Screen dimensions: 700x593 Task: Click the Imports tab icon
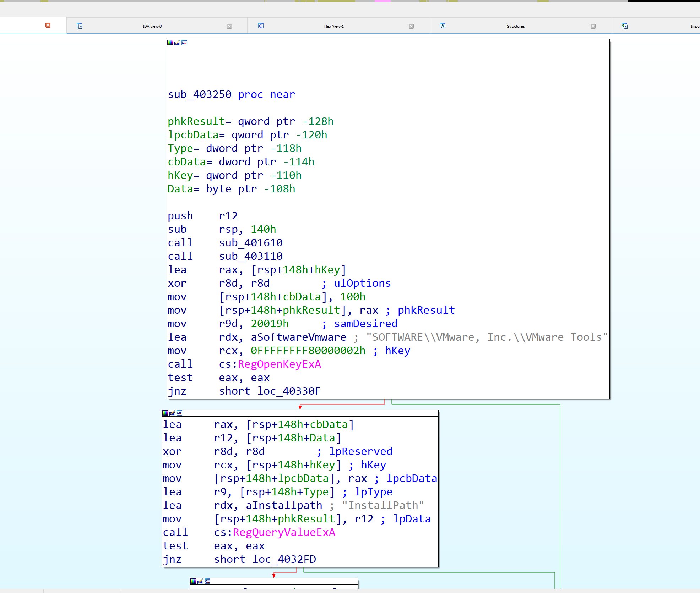click(x=625, y=26)
